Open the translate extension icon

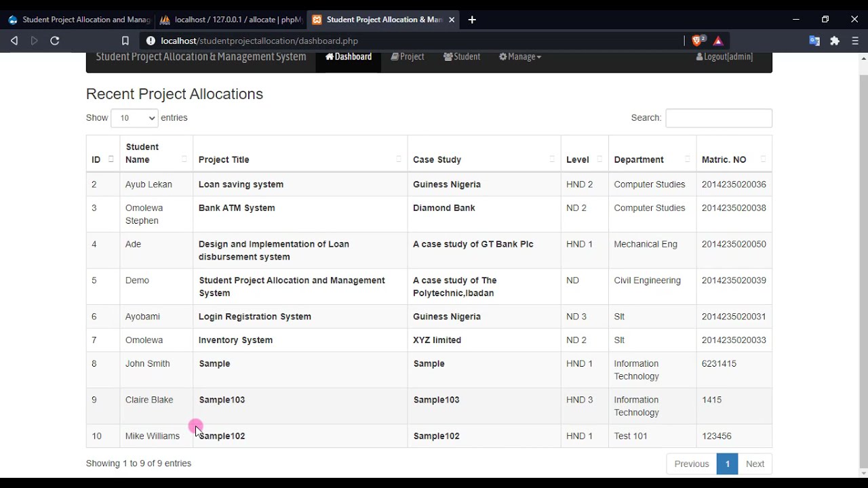[814, 41]
